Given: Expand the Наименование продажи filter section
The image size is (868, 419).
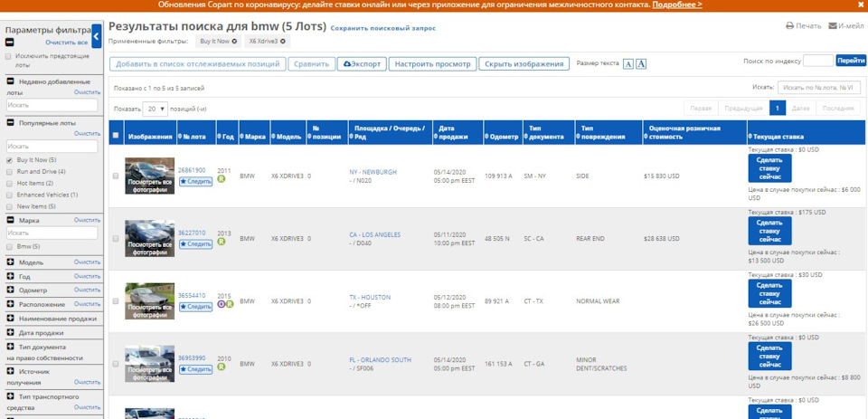Looking at the screenshot, I should [x=10, y=319].
